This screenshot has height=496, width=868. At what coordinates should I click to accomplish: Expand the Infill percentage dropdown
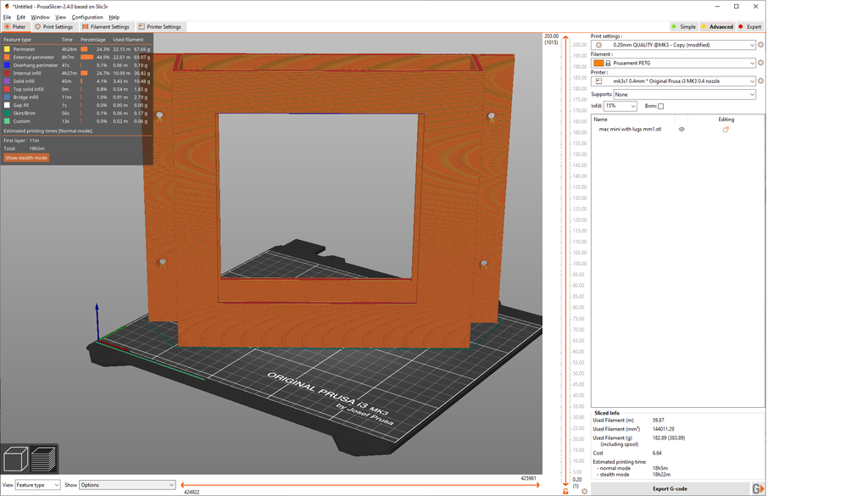(620, 106)
